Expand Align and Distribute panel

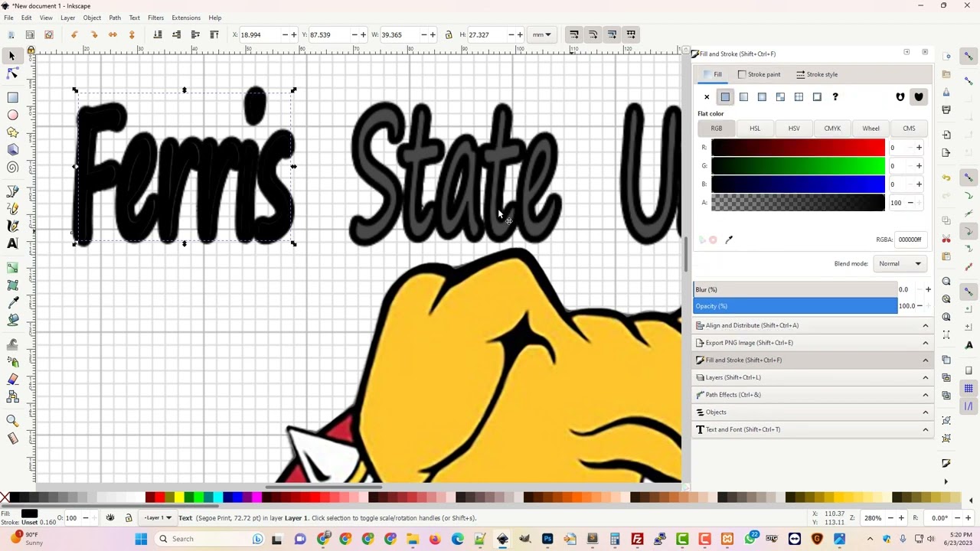(812, 325)
